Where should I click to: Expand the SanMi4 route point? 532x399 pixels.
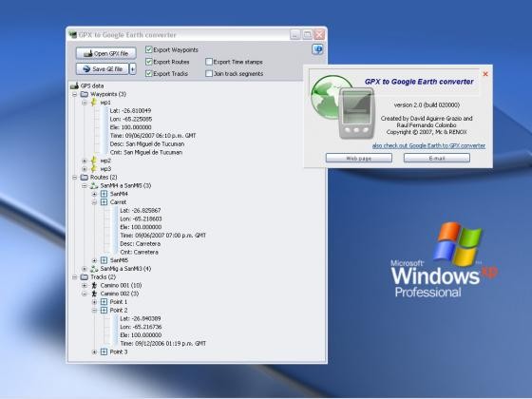(x=95, y=194)
